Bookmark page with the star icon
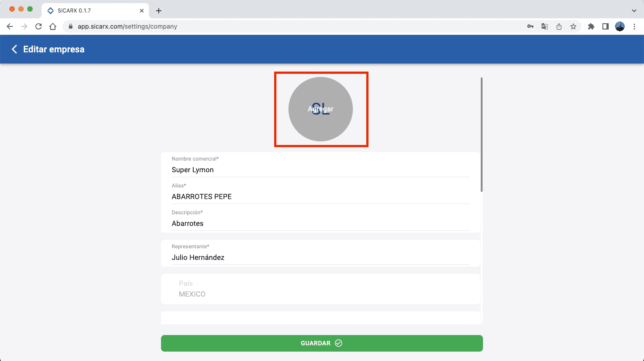644x361 pixels. 573,26
